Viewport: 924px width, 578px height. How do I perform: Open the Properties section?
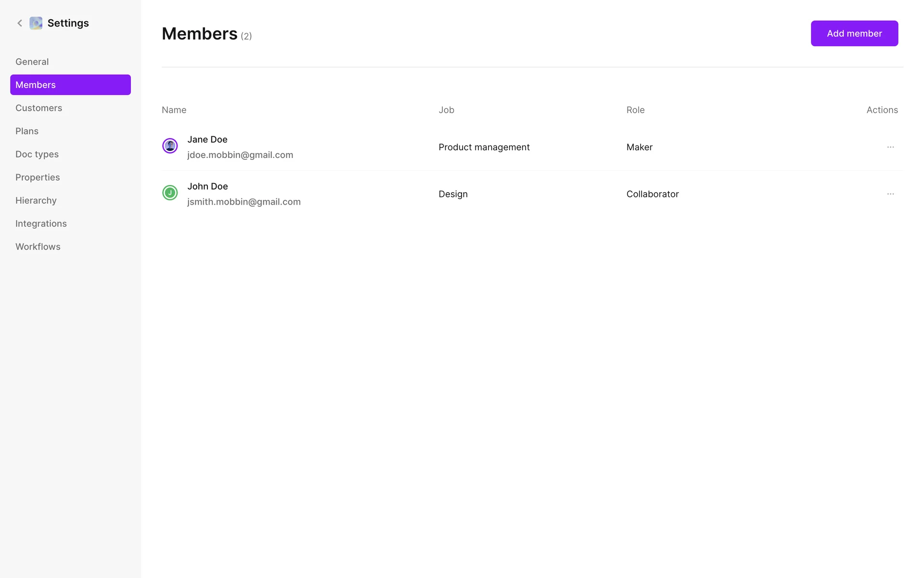tap(38, 177)
